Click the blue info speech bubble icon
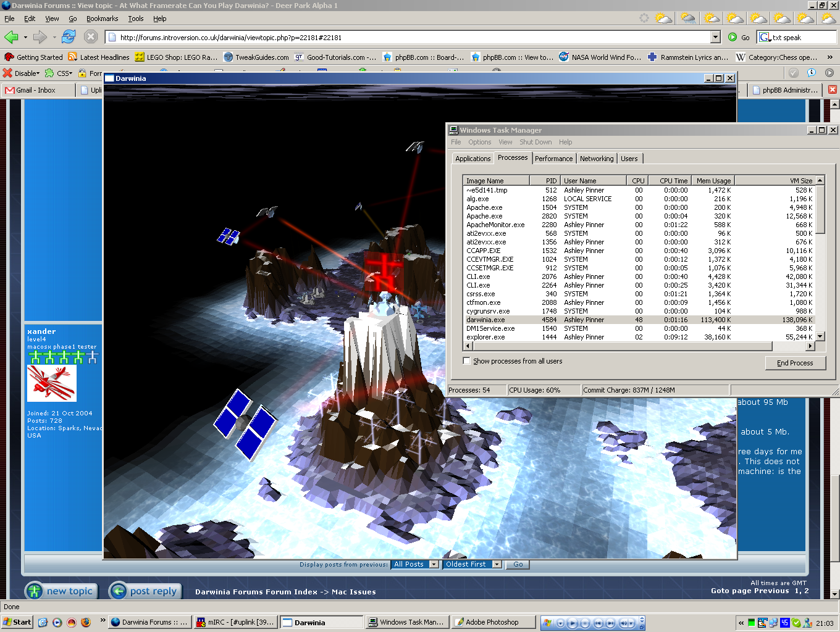840x632 pixels. pos(811,73)
